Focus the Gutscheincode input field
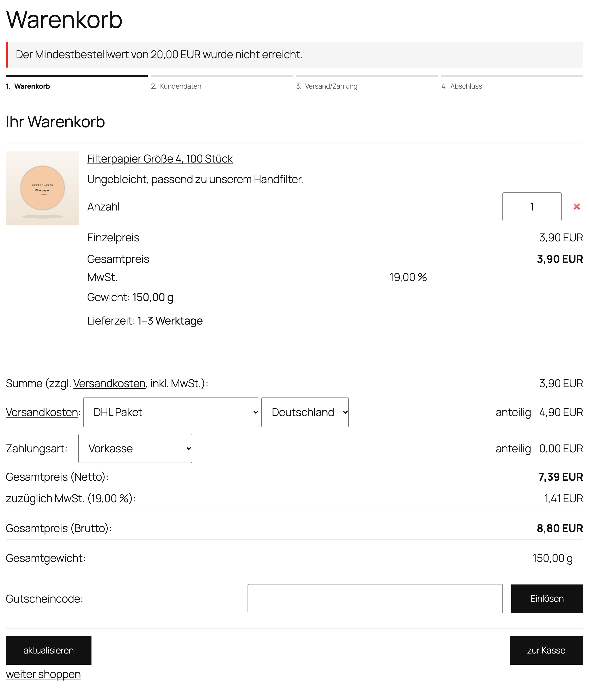 (375, 599)
